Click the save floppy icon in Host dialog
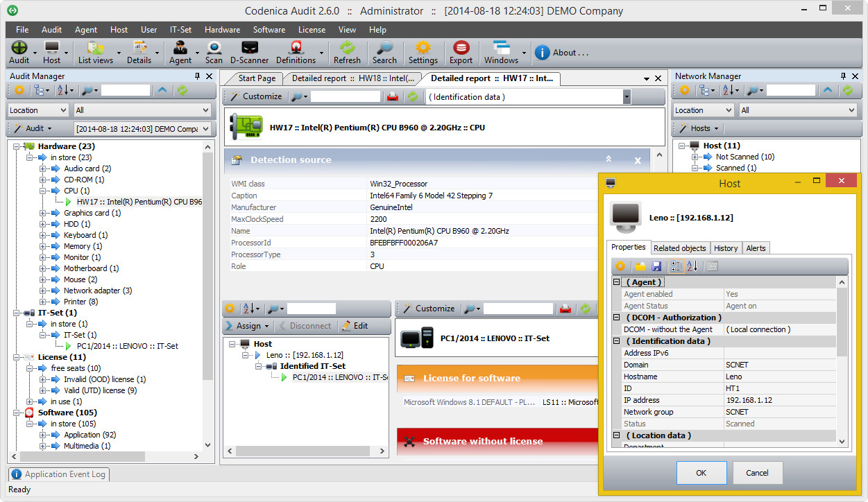 click(x=656, y=266)
